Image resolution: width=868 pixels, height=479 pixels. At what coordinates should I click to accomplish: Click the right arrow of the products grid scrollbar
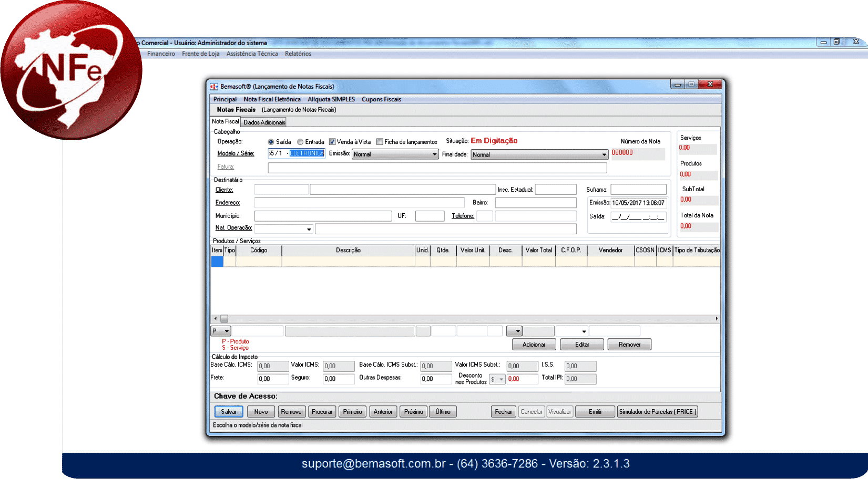[x=717, y=319]
